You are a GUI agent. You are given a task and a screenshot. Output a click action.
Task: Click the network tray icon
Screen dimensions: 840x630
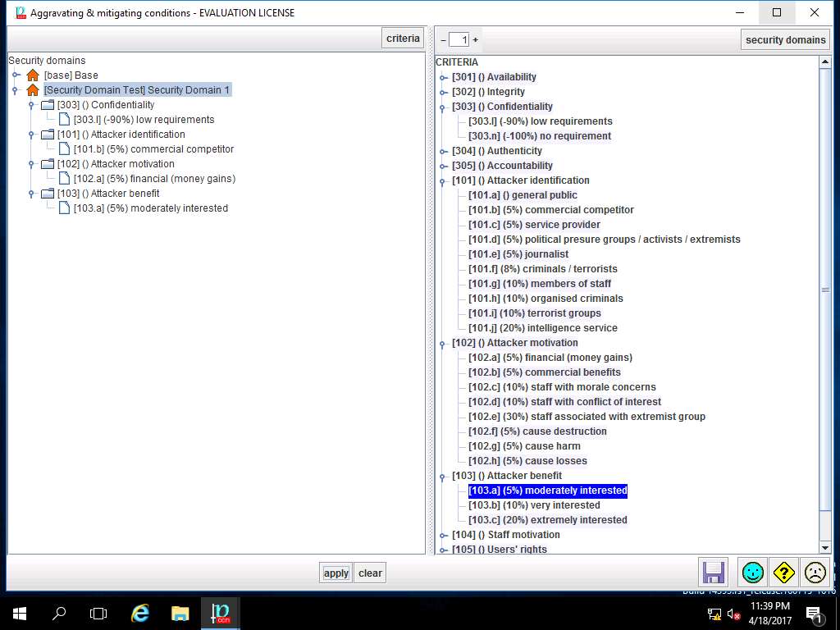click(x=714, y=614)
